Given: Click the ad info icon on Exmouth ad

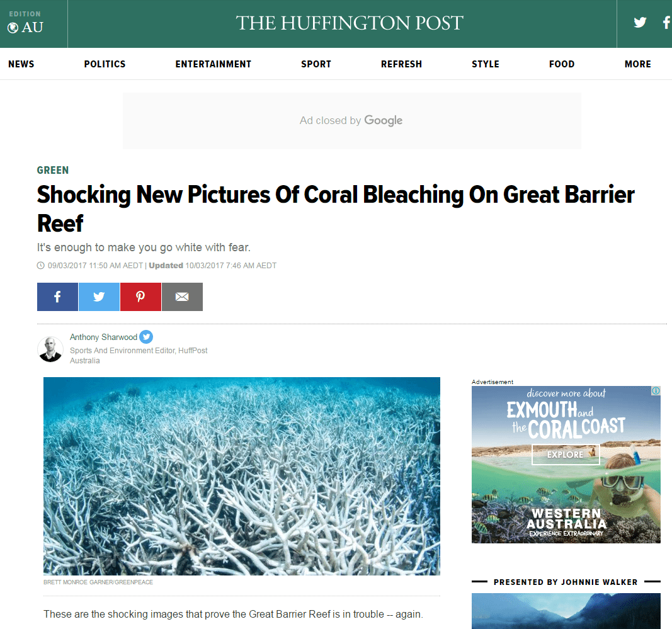Looking at the screenshot, I should (x=656, y=391).
